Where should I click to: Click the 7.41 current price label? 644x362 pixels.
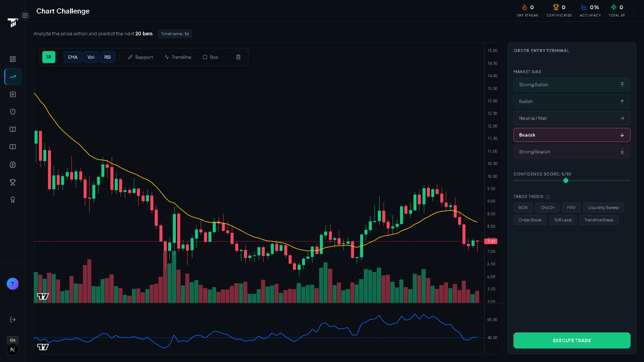click(491, 241)
